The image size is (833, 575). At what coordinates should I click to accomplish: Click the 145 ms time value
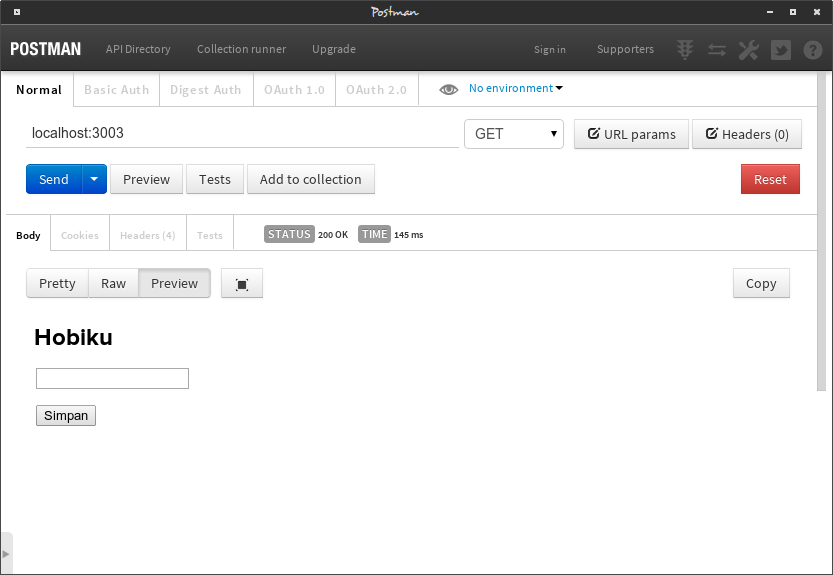(409, 235)
